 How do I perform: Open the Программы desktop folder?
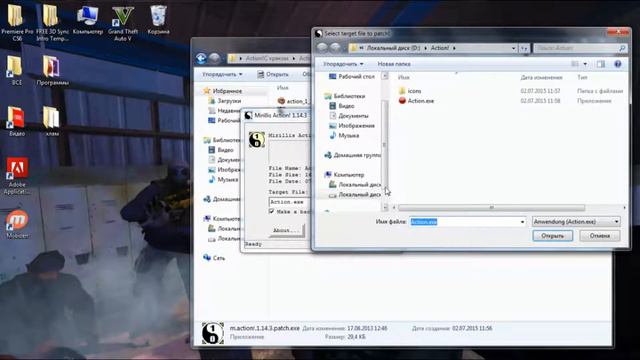(x=52, y=70)
